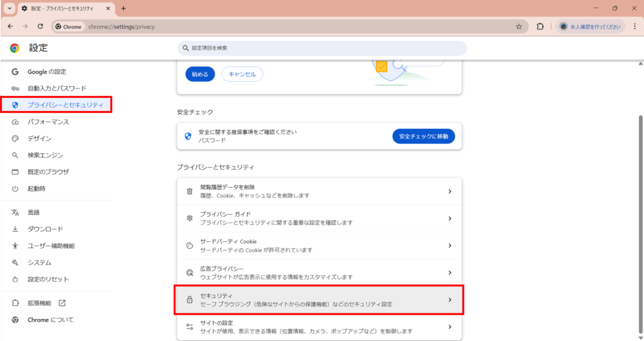Open a new tab with plus icon
The width and height of the screenshot is (644, 341).
point(123,8)
